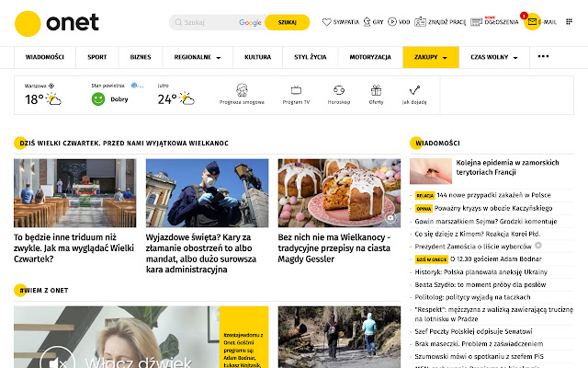
Task: Click the yellow Szukaj button
Action: click(288, 22)
